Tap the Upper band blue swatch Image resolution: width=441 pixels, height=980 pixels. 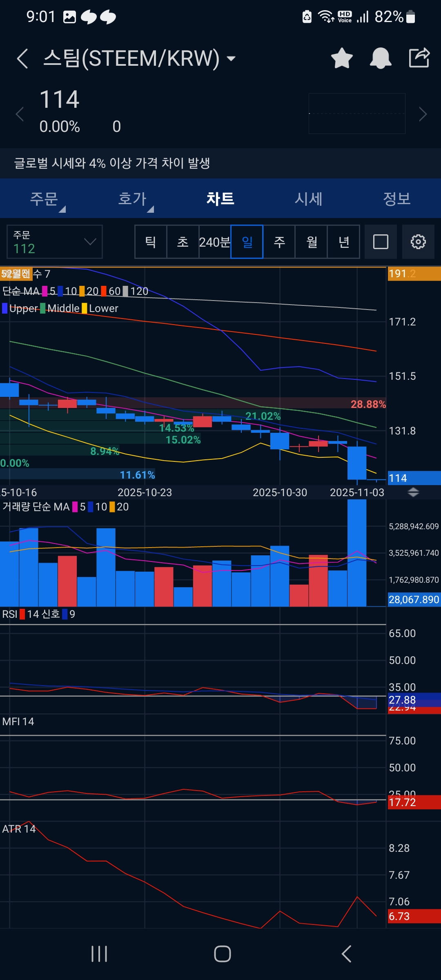5,308
